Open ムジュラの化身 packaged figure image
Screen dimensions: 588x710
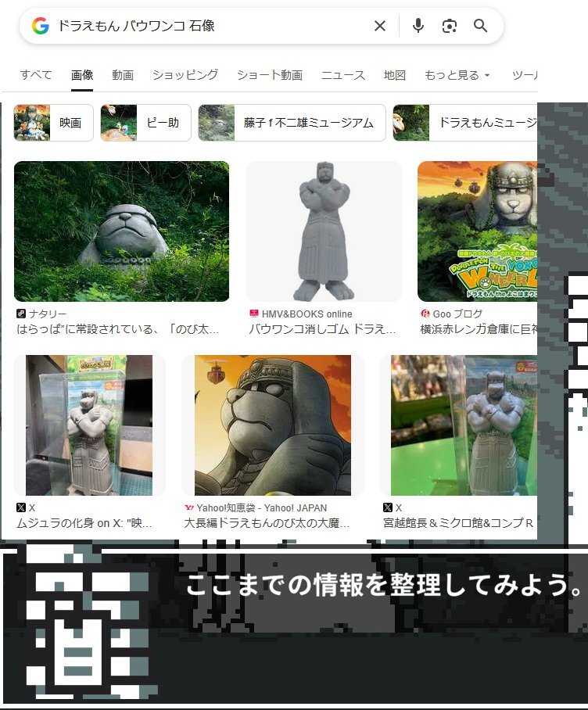tap(89, 425)
